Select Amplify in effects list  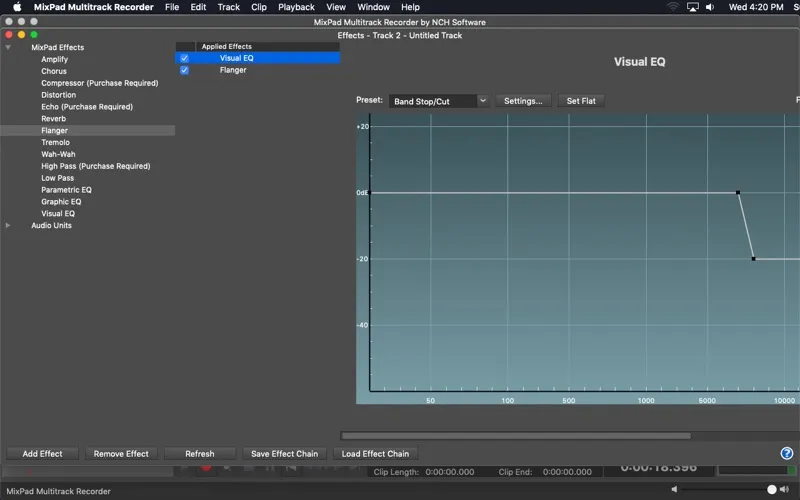pos(55,59)
